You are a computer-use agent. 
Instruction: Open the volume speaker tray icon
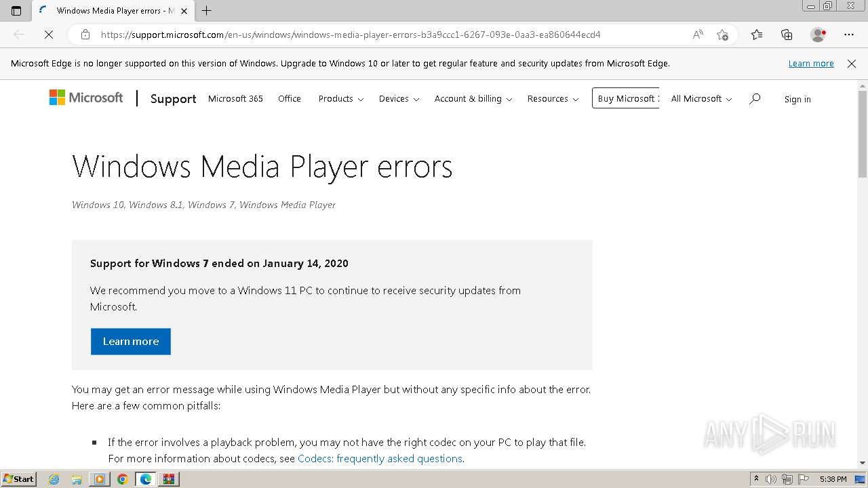point(771,479)
